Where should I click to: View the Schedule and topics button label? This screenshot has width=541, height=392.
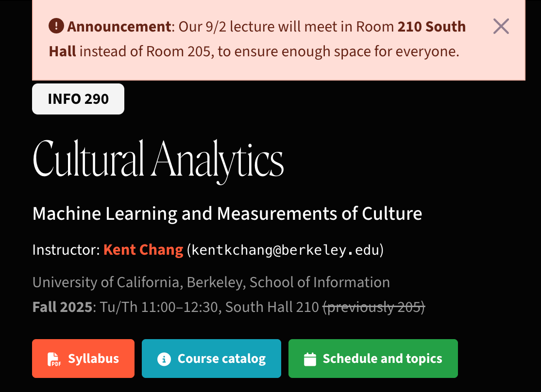(x=382, y=359)
